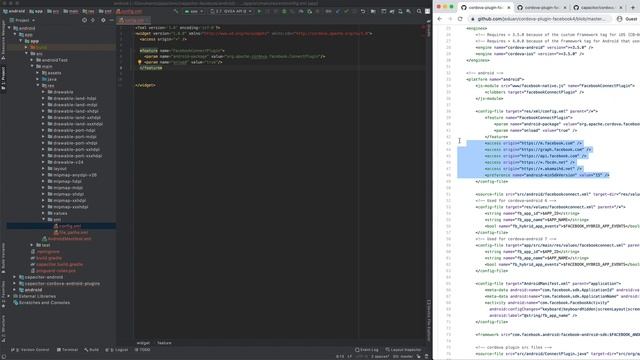Switch to first cordova-plugin browser tab
Viewport: 640px width, 360px height.
pyautogui.click(x=486, y=7)
